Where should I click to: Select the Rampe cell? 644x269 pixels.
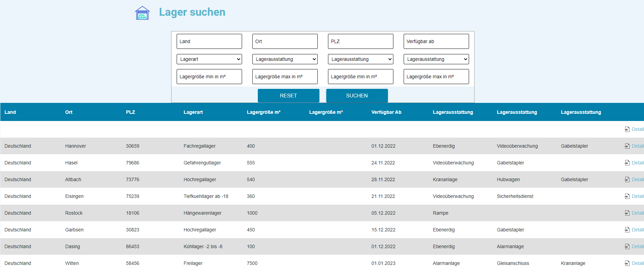[440, 213]
